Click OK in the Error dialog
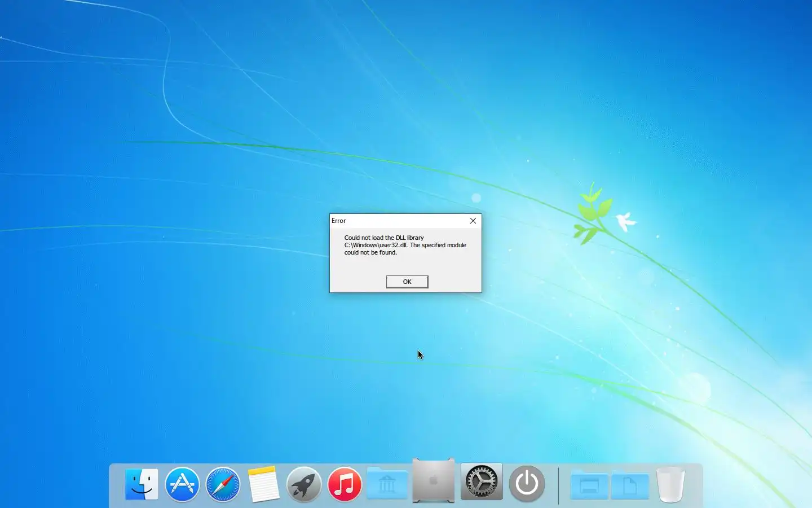The image size is (812, 508). tap(407, 282)
